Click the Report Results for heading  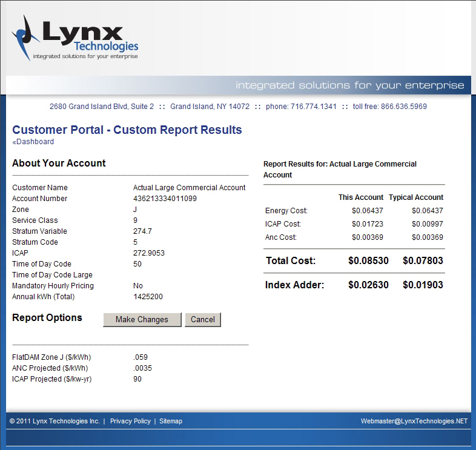coord(340,170)
